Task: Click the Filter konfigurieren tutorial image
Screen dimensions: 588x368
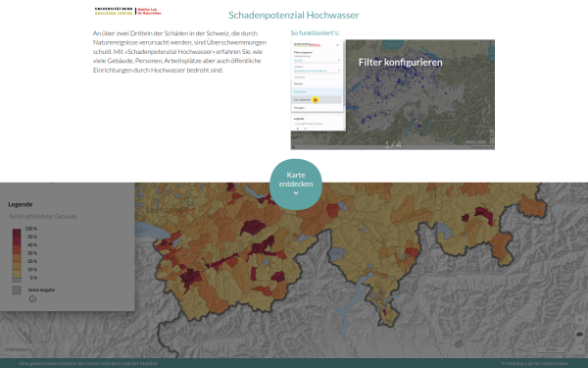Action: [393, 94]
